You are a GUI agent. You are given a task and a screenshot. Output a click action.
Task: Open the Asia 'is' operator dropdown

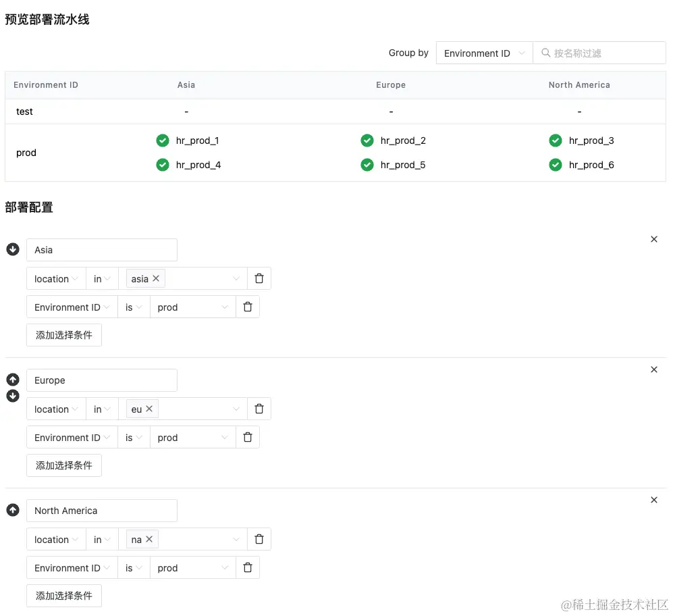point(134,307)
